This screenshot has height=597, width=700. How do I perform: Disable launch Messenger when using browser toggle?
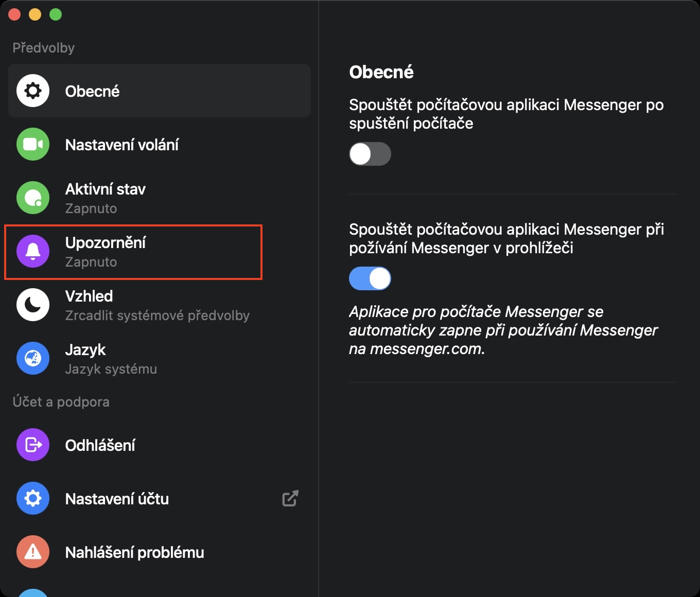point(370,278)
